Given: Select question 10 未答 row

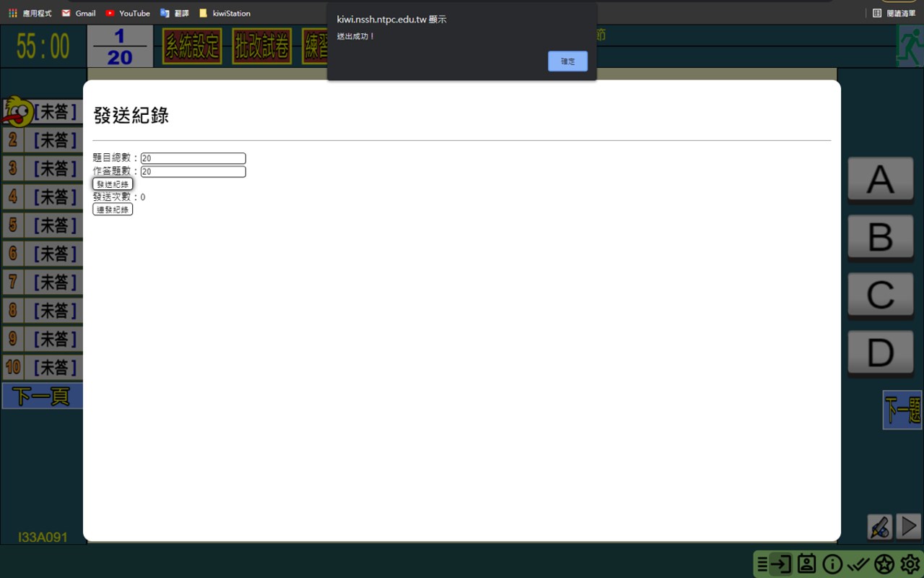Looking at the screenshot, I should pos(43,368).
